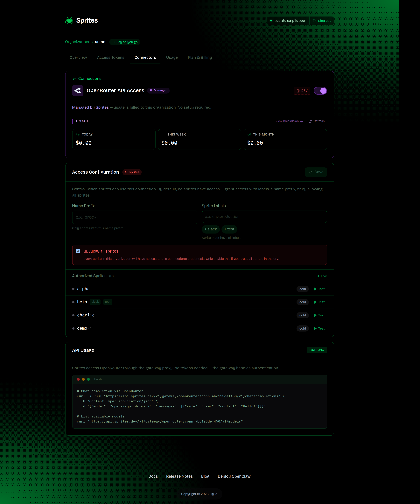Click the play icon in the demo-1 row
This screenshot has width=420, height=504.
pyautogui.click(x=315, y=329)
